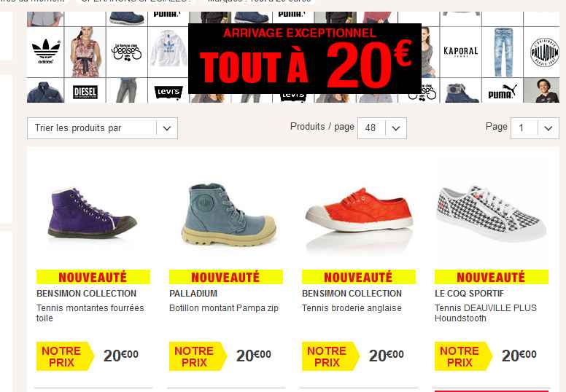Click the Diesel brand logo
This screenshot has height=392, width=566.
coord(85,93)
